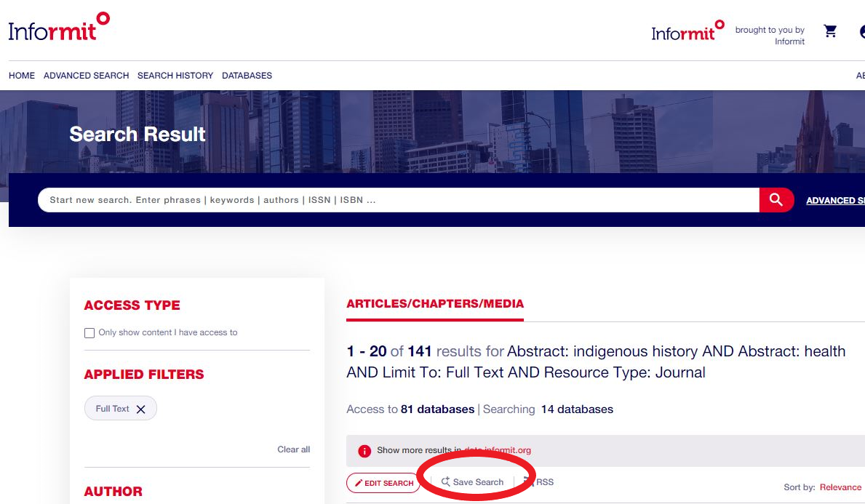Open the SEARCH HISTORY menu item
Viewport: 865px width, 504px height.
(175, 75)
